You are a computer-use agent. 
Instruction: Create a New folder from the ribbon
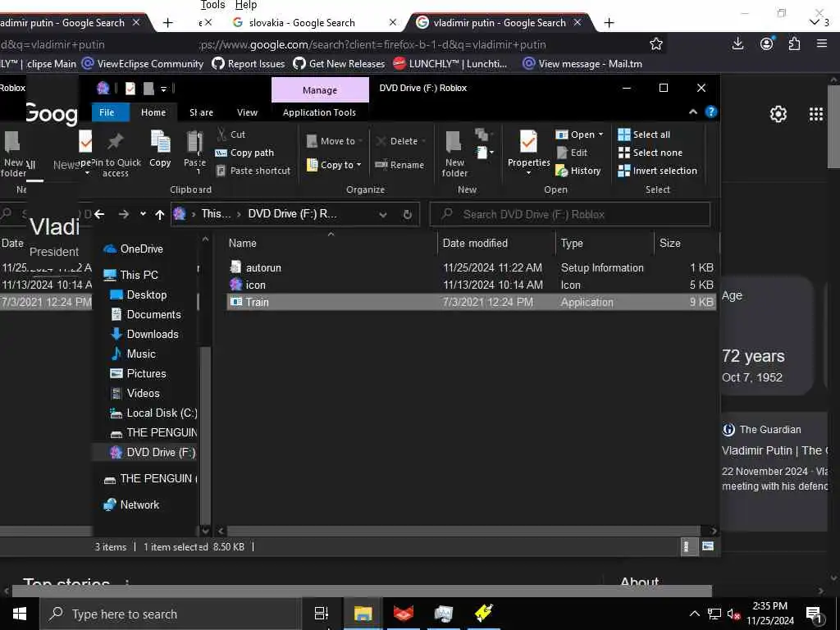tap(454, 153)
